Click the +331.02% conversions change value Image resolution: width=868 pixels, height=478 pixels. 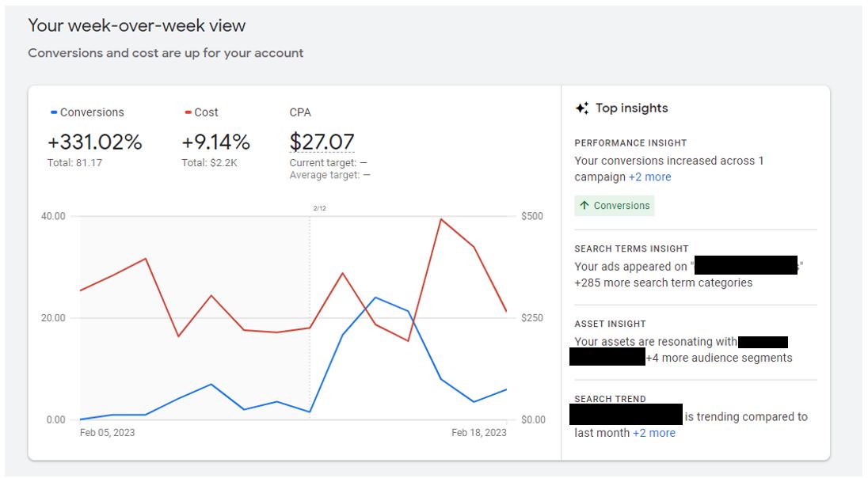click(95, 142)
